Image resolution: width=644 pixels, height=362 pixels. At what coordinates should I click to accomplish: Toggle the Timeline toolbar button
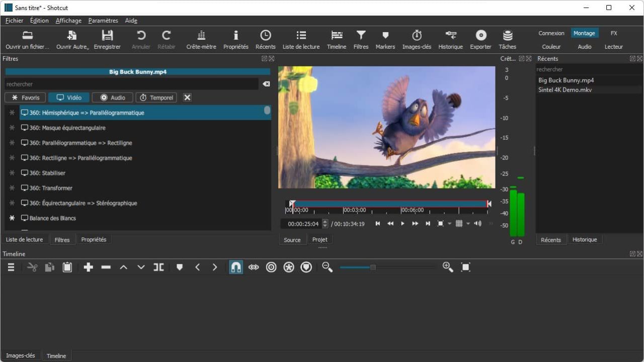pos(337,40)
